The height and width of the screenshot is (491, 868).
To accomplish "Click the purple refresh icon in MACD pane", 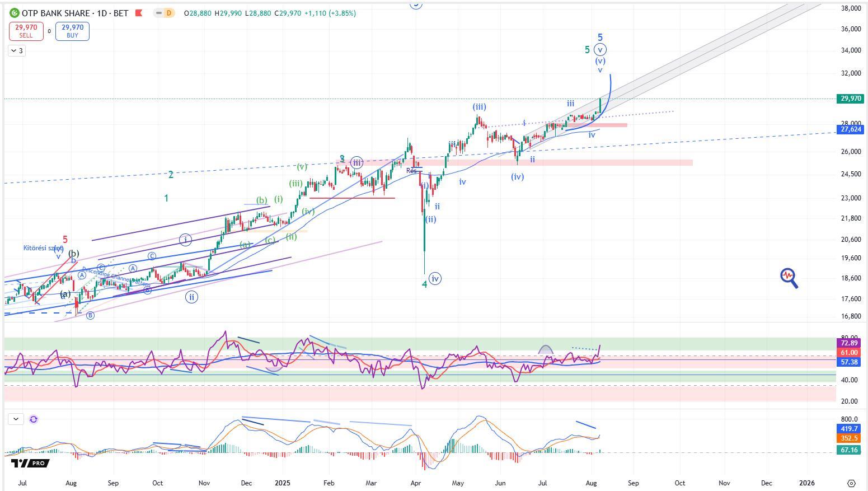I will coord(34,419).
